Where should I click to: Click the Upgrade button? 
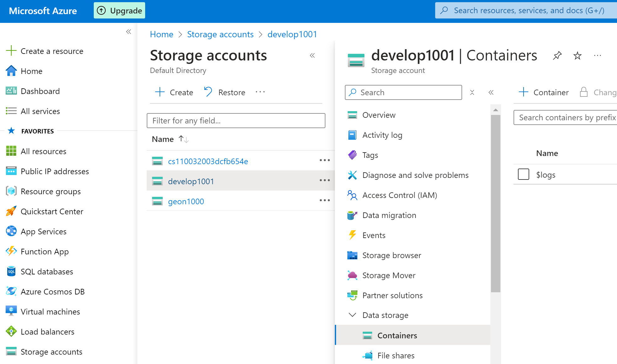pyautogui.click(x=119, y=11)
